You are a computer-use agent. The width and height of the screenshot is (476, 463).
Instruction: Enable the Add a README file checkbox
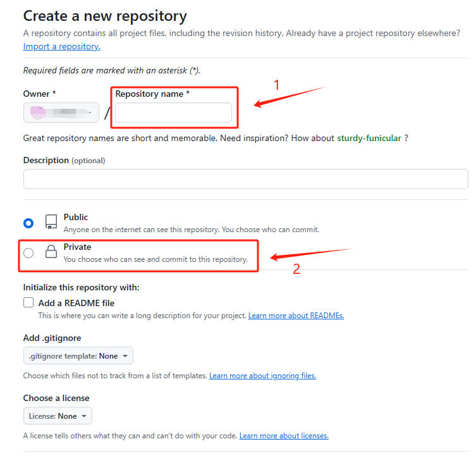[x=28, y=302]
